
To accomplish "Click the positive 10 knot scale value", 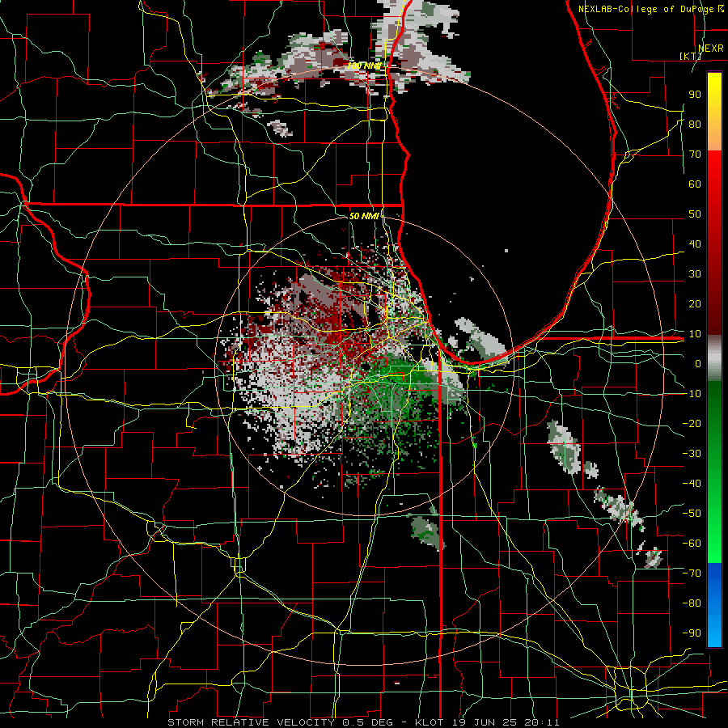I will tap(695, 334).
